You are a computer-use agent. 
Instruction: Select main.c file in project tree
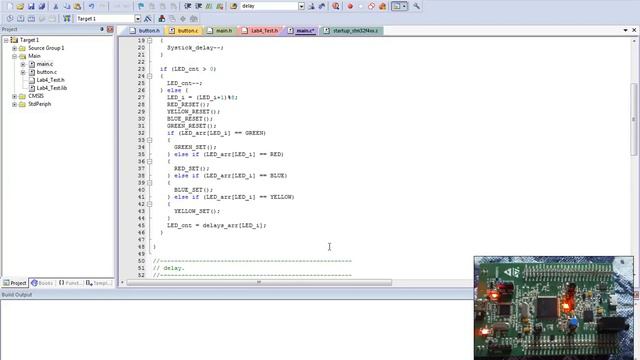click(x=44, y=64)
